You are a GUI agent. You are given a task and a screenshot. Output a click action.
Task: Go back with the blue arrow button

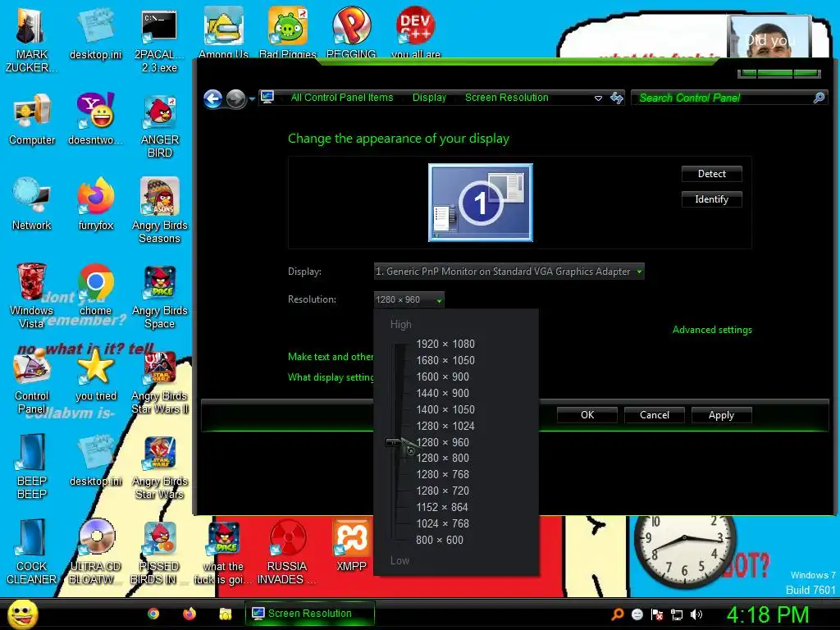[x=213, y=98]
